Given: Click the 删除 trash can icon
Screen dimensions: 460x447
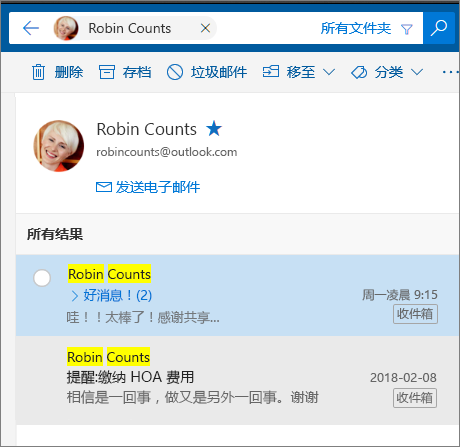Looking at the screenshot, I should [x=38, y=72].
